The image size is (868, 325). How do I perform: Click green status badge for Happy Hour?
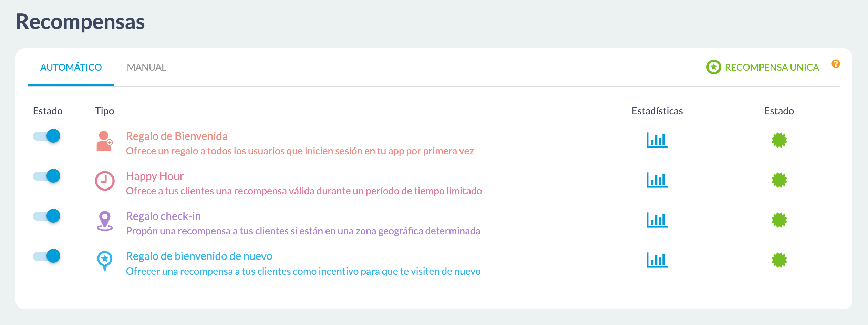coord(779,180)
